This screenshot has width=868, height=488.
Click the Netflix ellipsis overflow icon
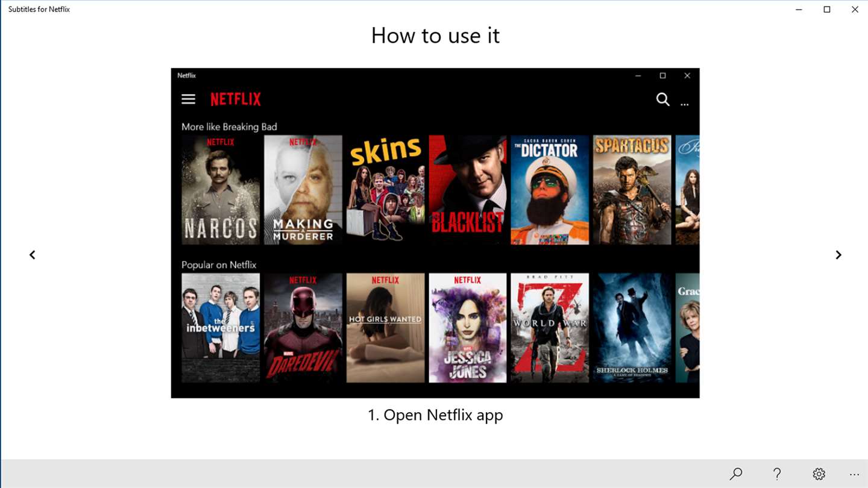pos(685,104)
